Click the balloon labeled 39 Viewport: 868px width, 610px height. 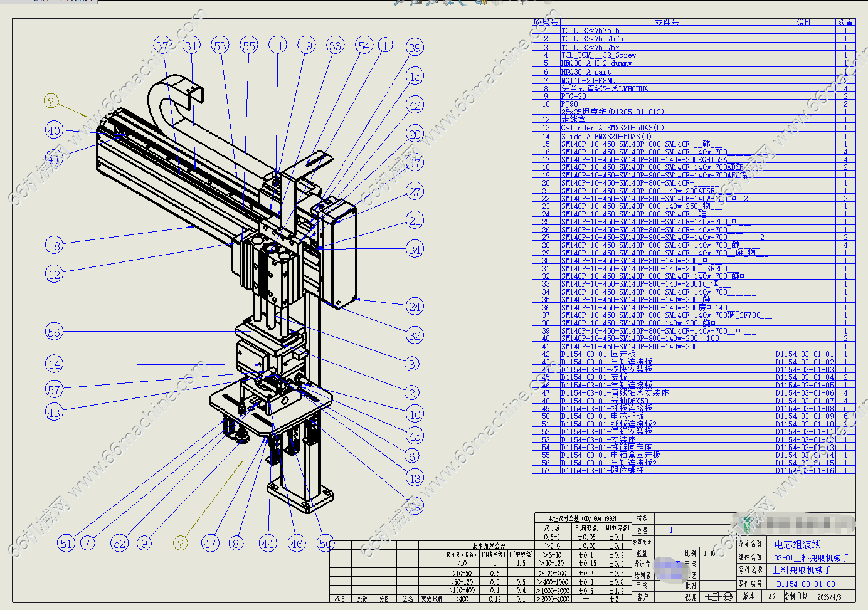[x=415, y=48]
